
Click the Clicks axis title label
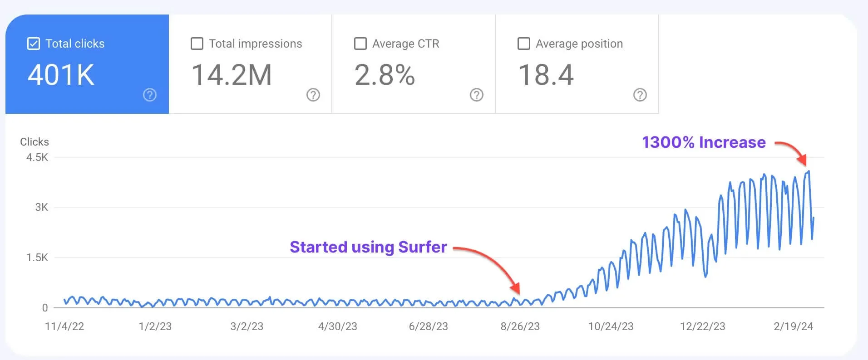coord(35,142)
